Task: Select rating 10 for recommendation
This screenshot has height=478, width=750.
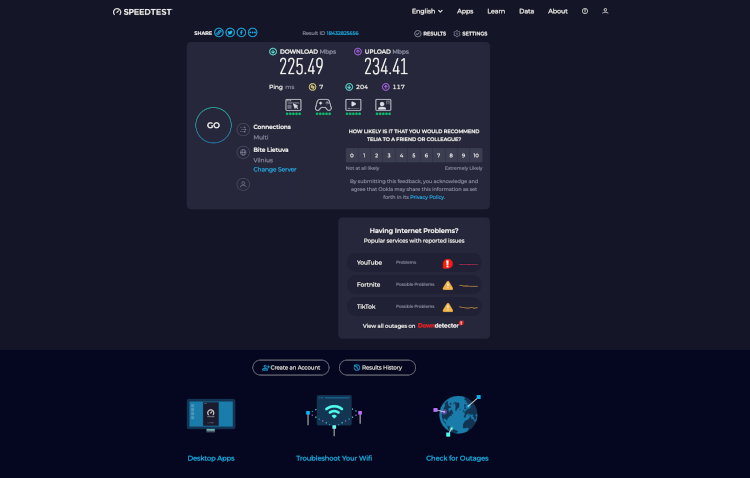Action: (476, 155)
